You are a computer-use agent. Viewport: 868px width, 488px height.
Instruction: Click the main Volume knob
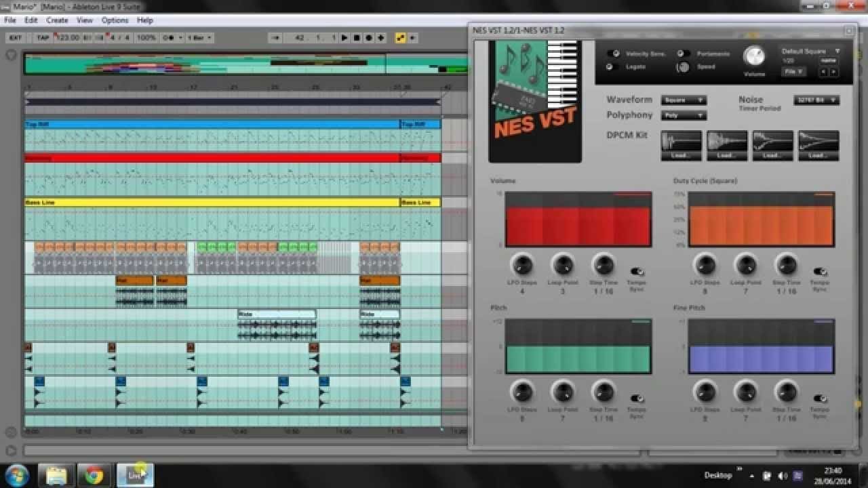(x=754, y=56)
